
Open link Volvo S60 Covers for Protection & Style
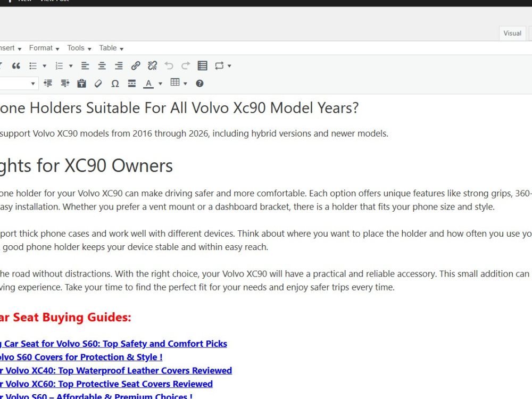click(81, 358)
